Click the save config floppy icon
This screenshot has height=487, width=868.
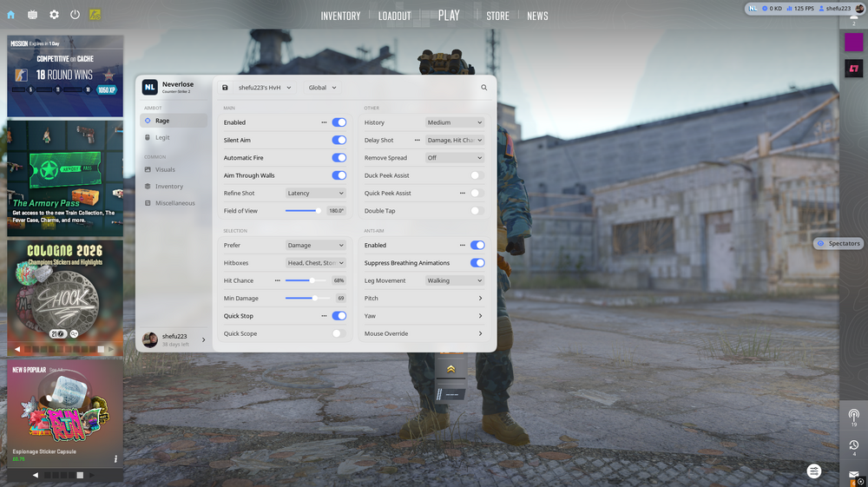(225, 88)
